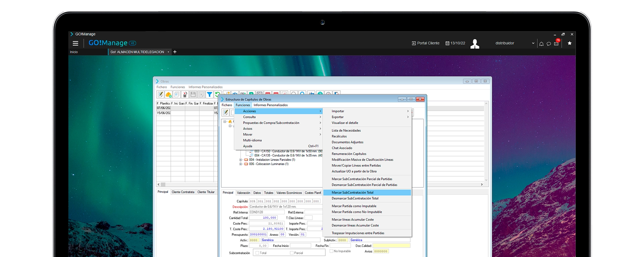
Task: Open Ayuda menu entry
Action: pyautogui.click(x=278, y=146)
